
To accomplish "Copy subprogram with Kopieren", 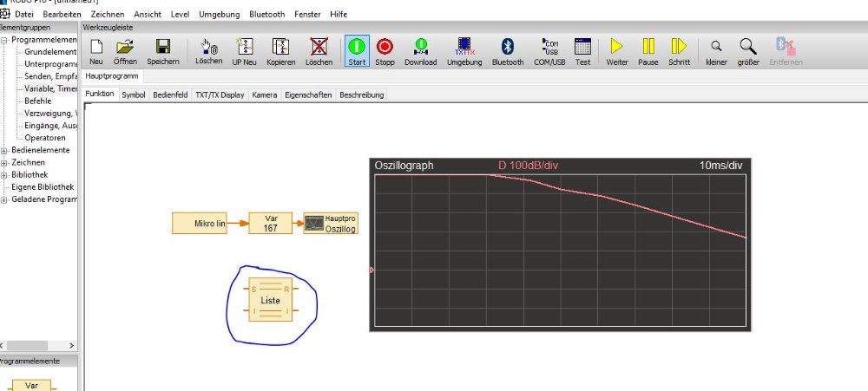I will click(x=280, y=52).
